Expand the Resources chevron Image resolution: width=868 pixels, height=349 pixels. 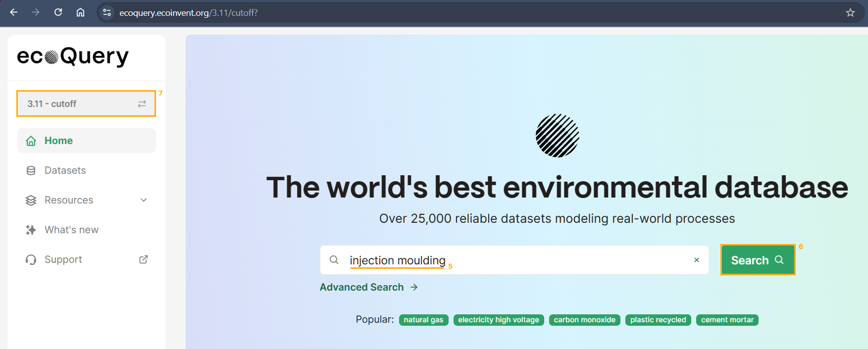click(x=144, y=200)
